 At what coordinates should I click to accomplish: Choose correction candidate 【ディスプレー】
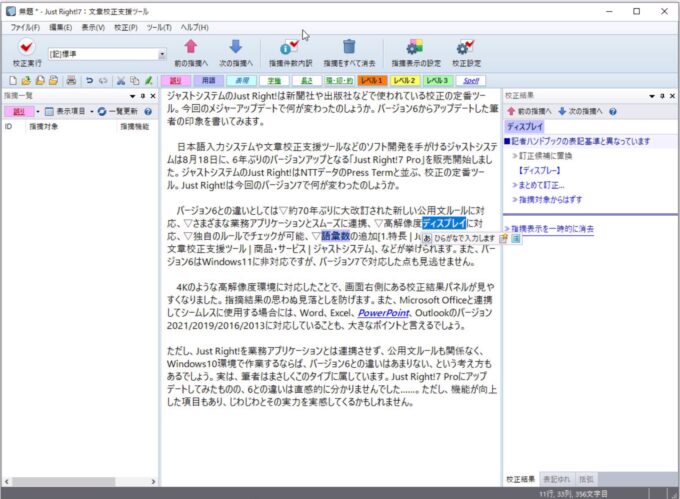[x=539, y=170]
